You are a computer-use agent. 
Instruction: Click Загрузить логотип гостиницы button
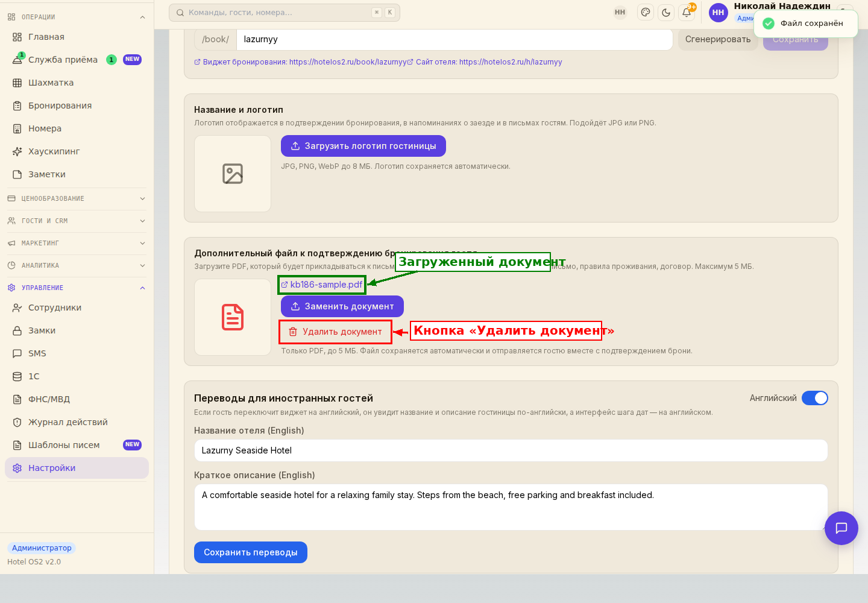pos(363,146)
